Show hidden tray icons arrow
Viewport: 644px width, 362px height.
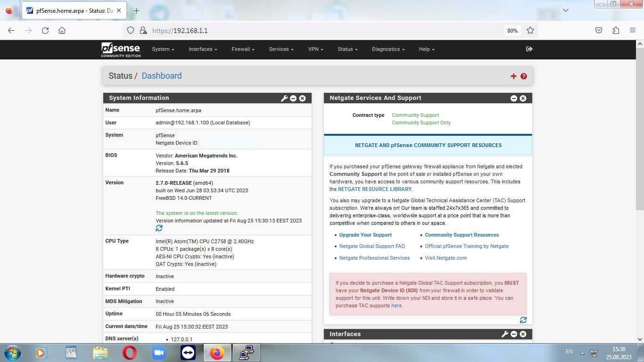coord(582,353)
